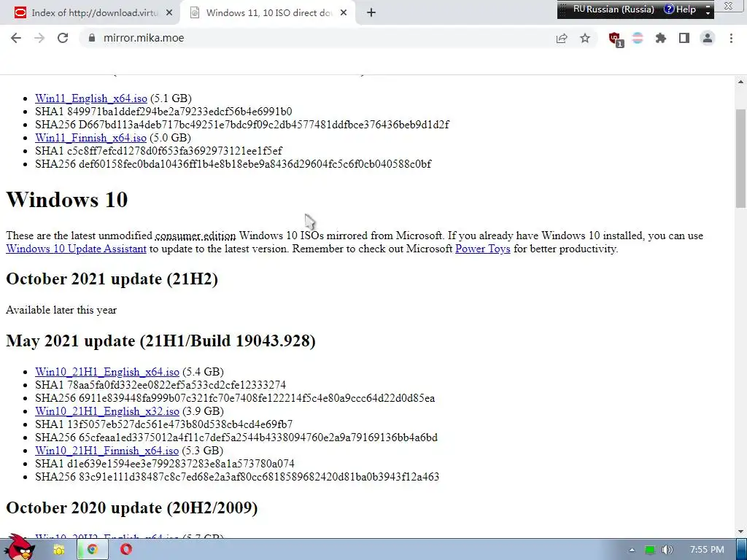Screen dimensions: 747x560
Task: Click the Show desktop strip after the clock
Action: 741,550
